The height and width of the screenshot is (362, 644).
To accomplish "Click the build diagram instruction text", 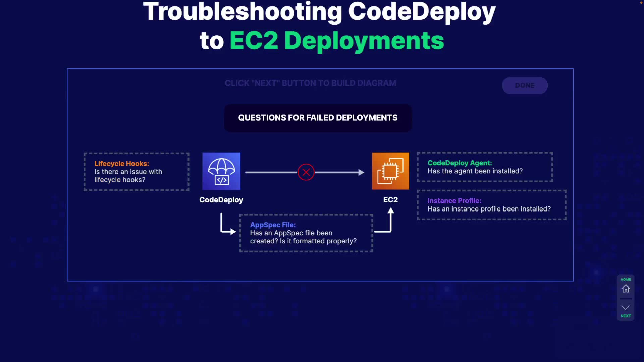I will click(310, 83).
